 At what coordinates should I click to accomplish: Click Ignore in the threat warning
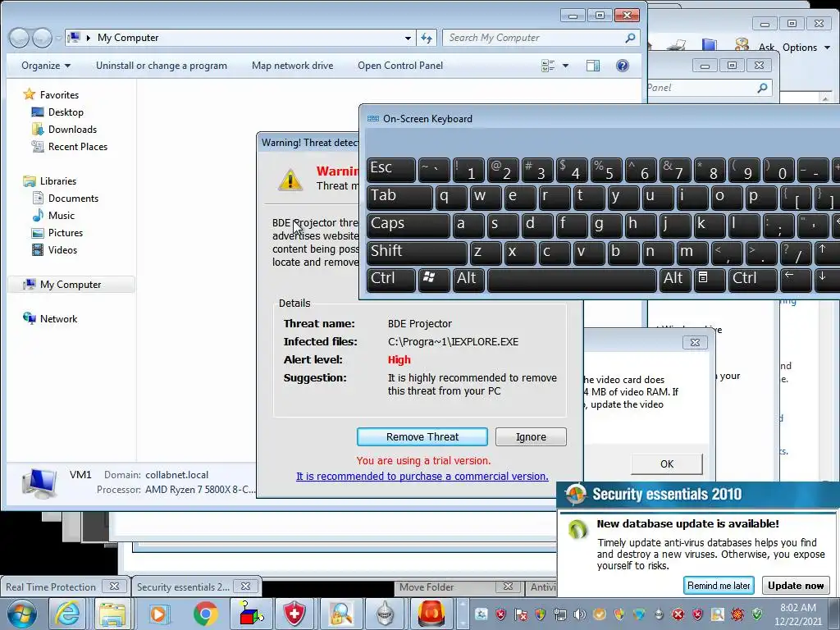(x=531, y=437)
